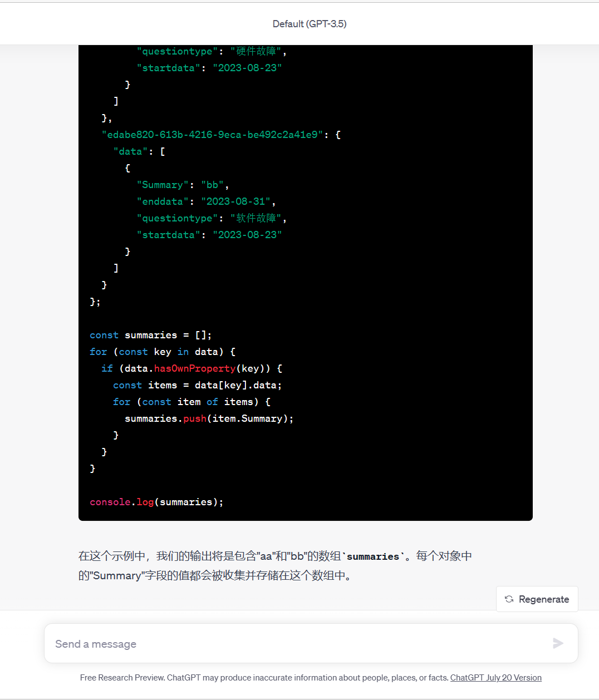599x700 pixels.
Task: Click the "questiontype": "硬件故障" line
Action: coord(212,51)
